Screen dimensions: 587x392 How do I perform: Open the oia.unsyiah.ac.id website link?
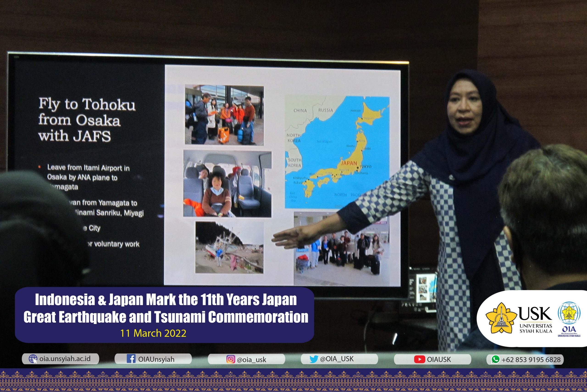(65, 359)
